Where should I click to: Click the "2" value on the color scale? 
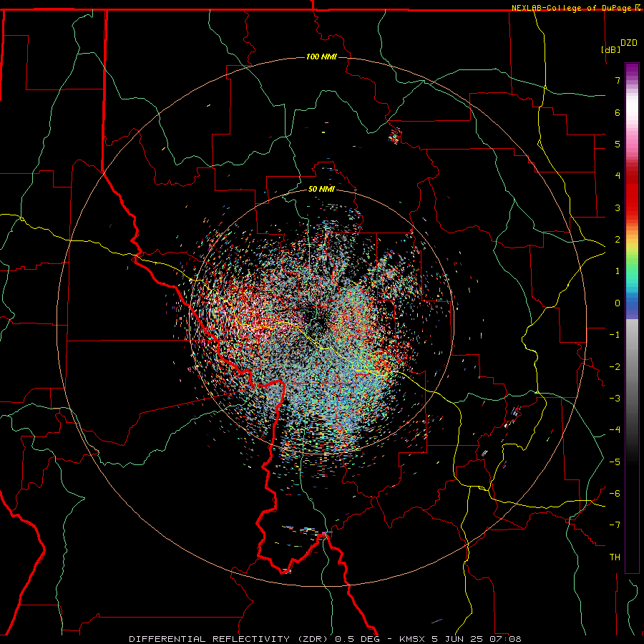(x=618, y=240)
